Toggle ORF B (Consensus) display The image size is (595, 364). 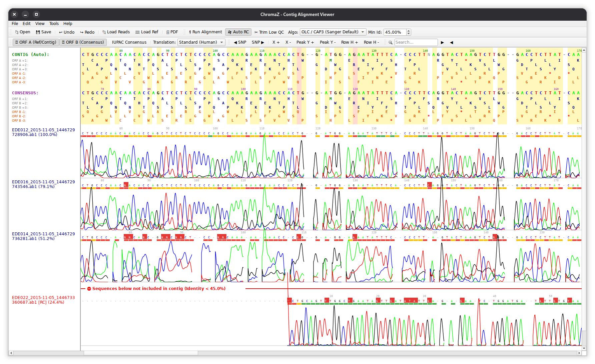pyautogui.click(x=83, y=42)
